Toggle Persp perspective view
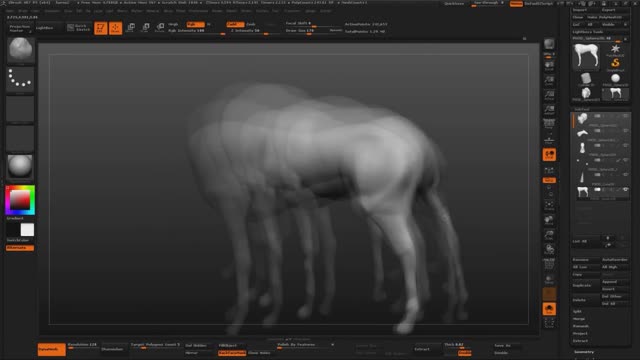 coord(549,124)
